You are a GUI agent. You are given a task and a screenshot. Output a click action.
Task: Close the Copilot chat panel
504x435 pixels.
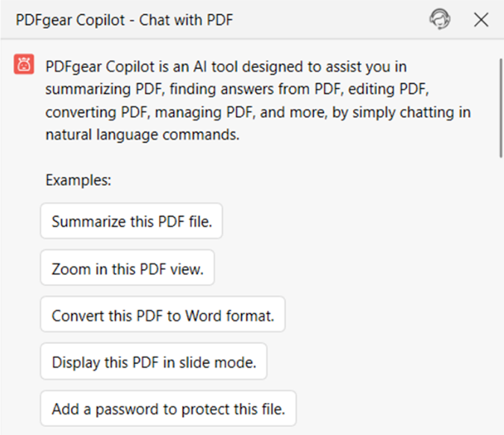coord(481,19)
